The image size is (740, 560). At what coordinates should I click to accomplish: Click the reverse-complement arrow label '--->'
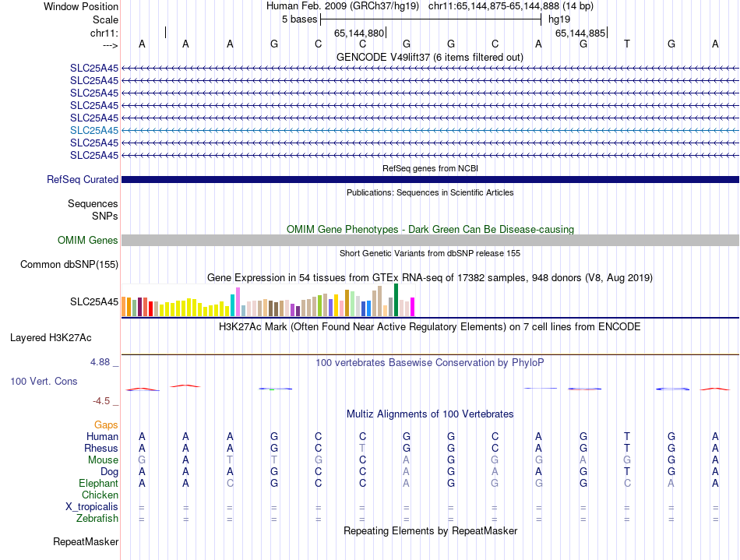110,45
